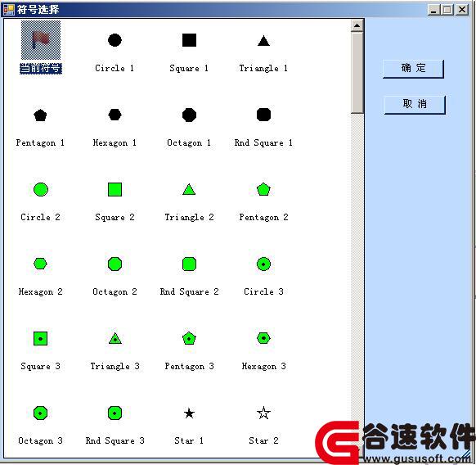Click the "Square 2" label text
The image size is (476, 465).
[x=115, y=217]
